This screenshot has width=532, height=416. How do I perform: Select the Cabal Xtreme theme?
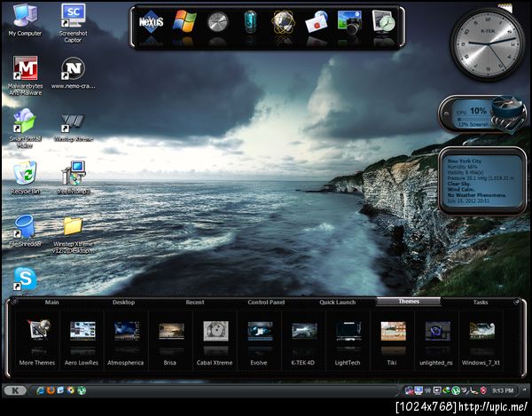(x=215, y=342)
